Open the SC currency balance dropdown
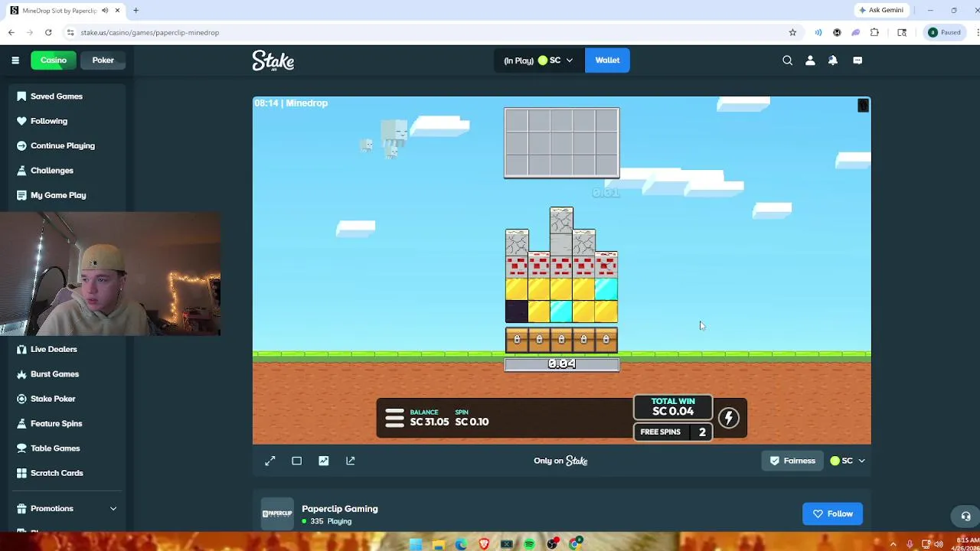 (538, 60)
